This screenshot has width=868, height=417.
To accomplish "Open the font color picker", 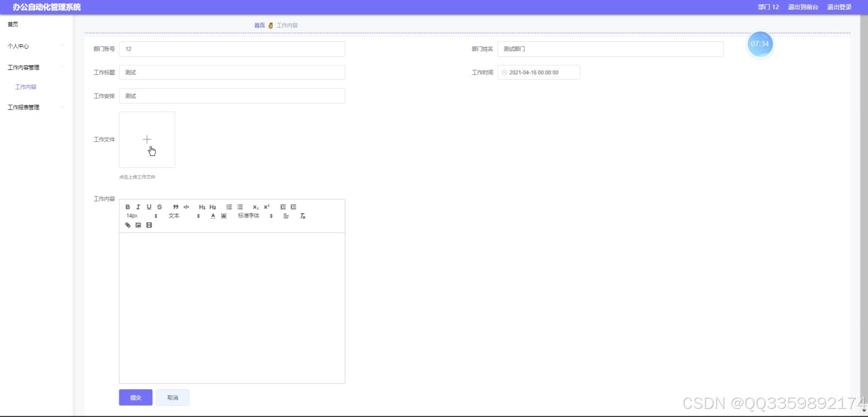I will click(213, 216).
